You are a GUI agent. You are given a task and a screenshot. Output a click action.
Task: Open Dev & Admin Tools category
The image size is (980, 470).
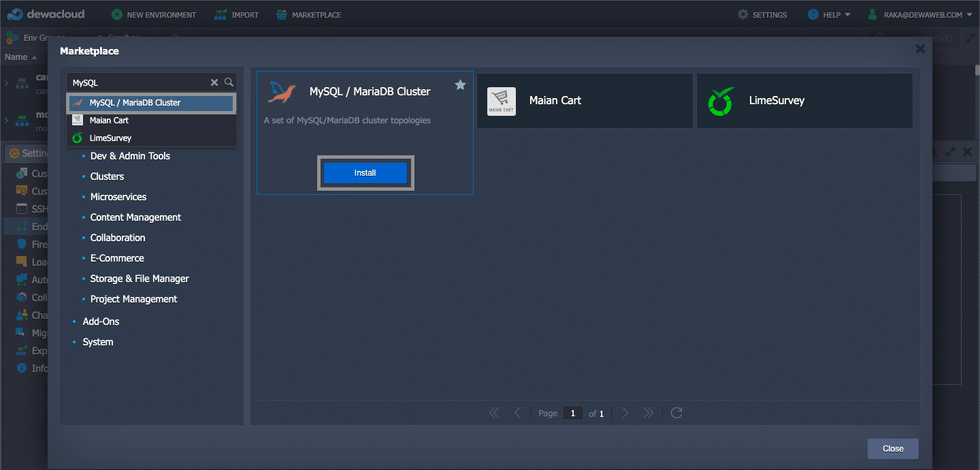(130, 156)
